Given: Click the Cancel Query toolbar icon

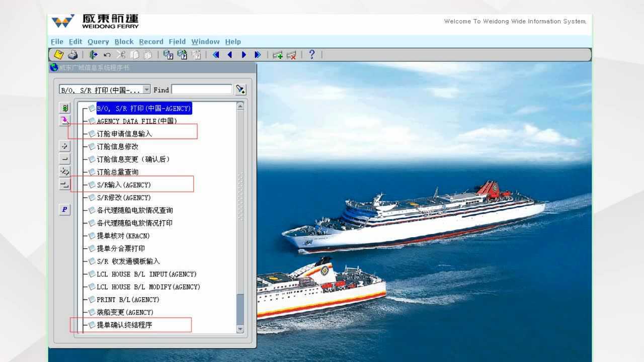Looking at the screenshot, I should (x=197, y=54).
